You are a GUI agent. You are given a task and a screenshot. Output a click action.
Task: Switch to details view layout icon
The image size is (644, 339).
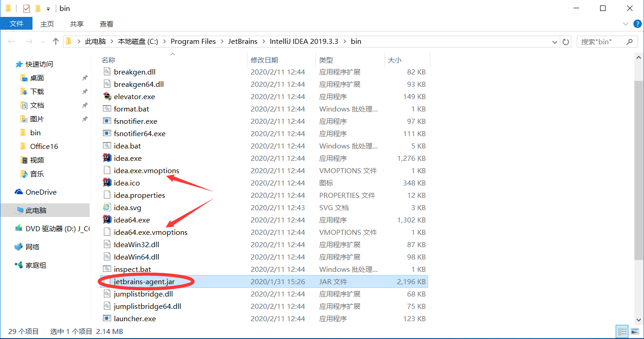coord(622,331)
